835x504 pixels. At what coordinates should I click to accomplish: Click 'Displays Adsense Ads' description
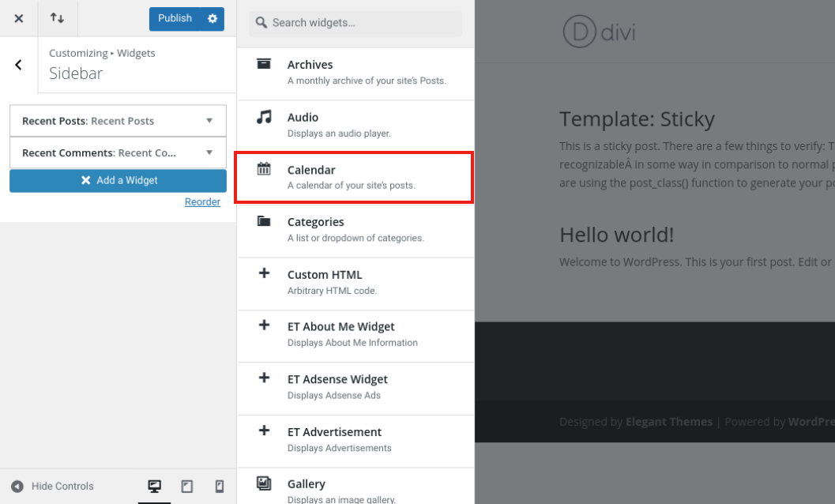(334, 395)
